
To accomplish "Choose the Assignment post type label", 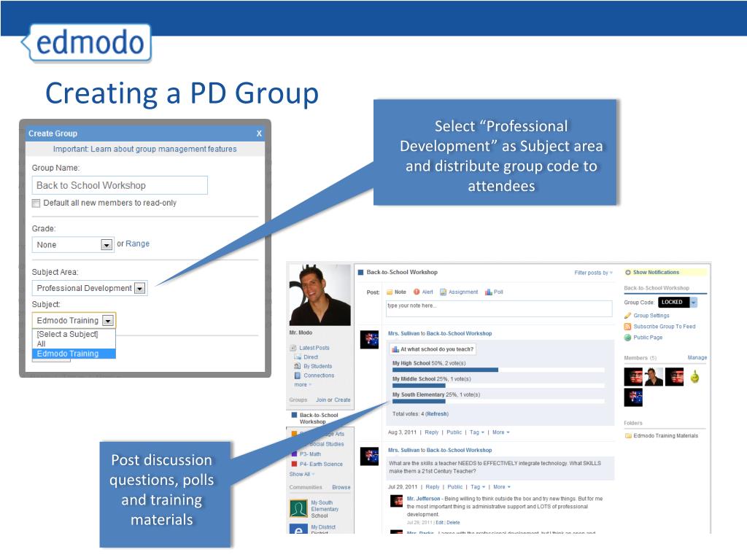I will pyautogui.click(x=463, y=292).
